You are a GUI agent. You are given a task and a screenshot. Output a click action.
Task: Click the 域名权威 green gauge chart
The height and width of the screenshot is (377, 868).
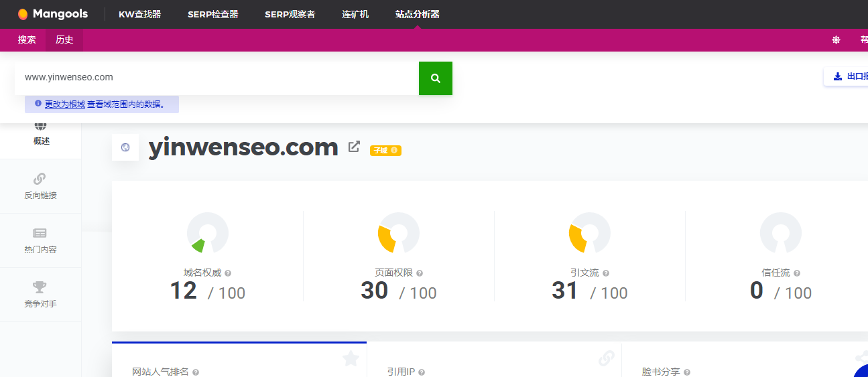[x=208, y=233]
